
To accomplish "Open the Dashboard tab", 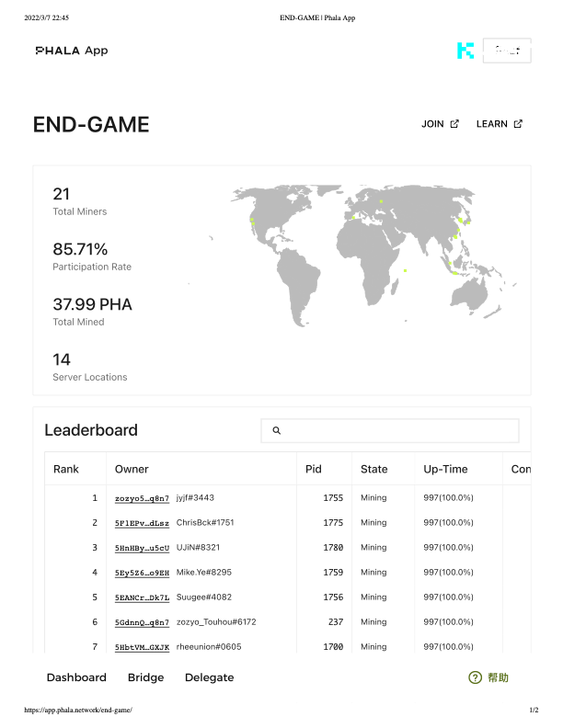I will (76, 677).
